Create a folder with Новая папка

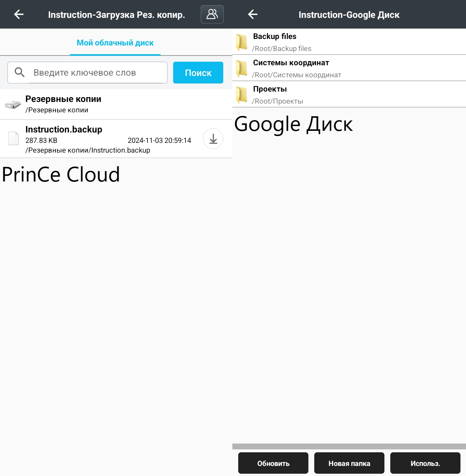pos(349,463)
